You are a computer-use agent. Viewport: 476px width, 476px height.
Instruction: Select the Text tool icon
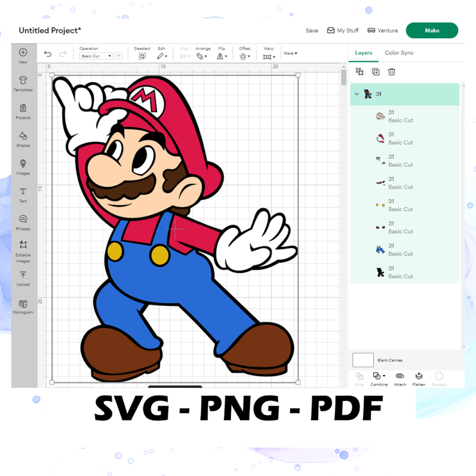point(23,191)
